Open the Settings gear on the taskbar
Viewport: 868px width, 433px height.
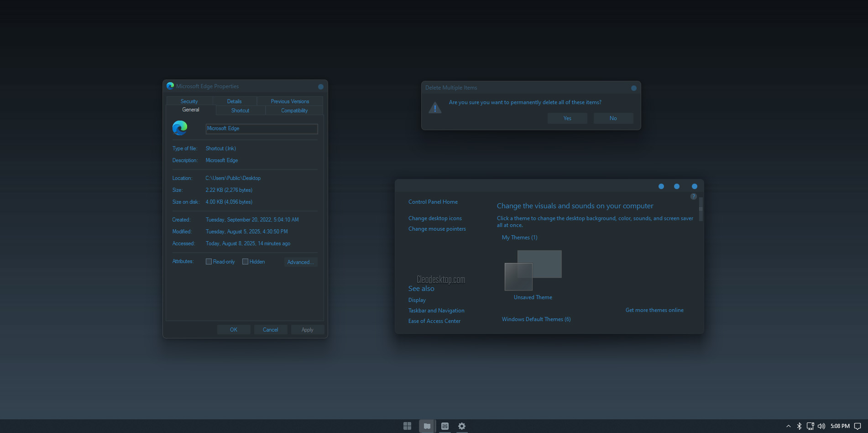coord(462,426)
